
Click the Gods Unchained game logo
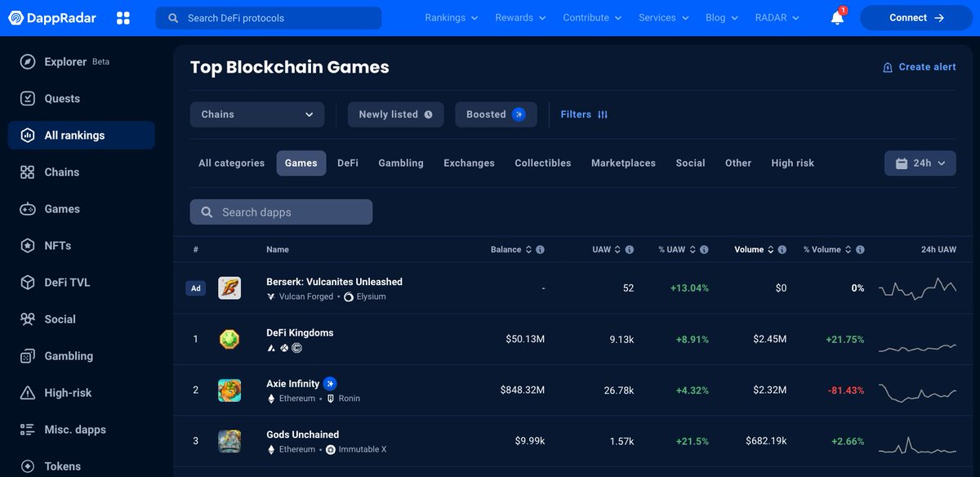[229, 441]
